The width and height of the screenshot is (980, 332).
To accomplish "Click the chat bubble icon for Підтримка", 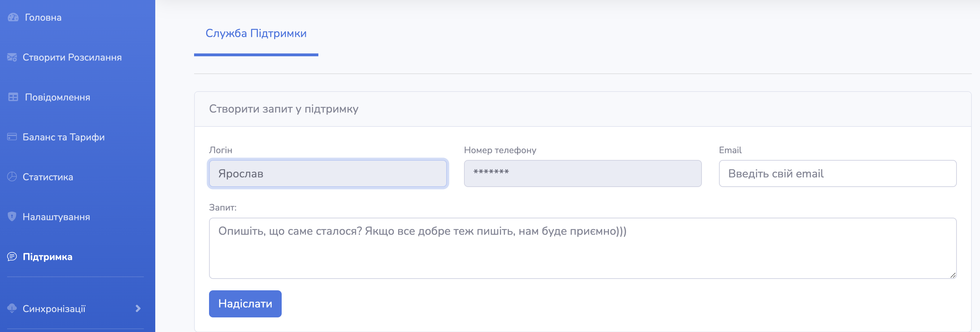I will [x=12, y=257].
